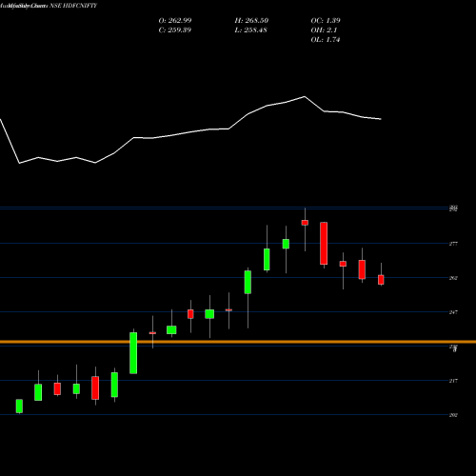This screenshot has height=476, width=476.
Task: Click the 277 price axis label
Action: click(453, 244)
